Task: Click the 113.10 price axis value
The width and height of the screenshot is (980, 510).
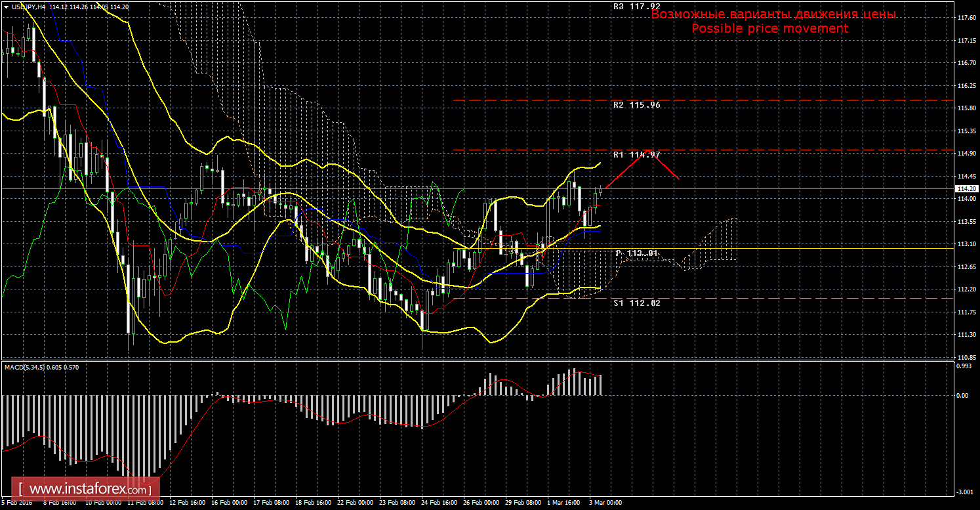Action: coord(967,245)
